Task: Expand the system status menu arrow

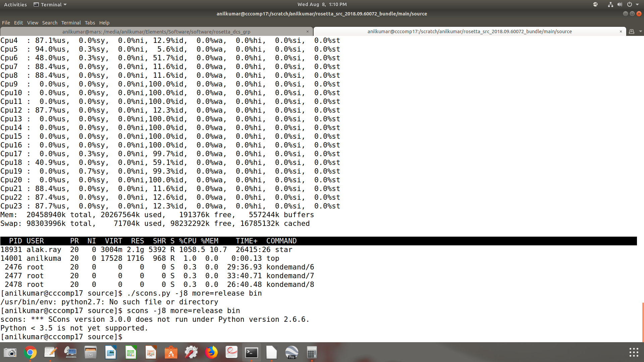Action: pyautogui.click(x=639, y=4)
